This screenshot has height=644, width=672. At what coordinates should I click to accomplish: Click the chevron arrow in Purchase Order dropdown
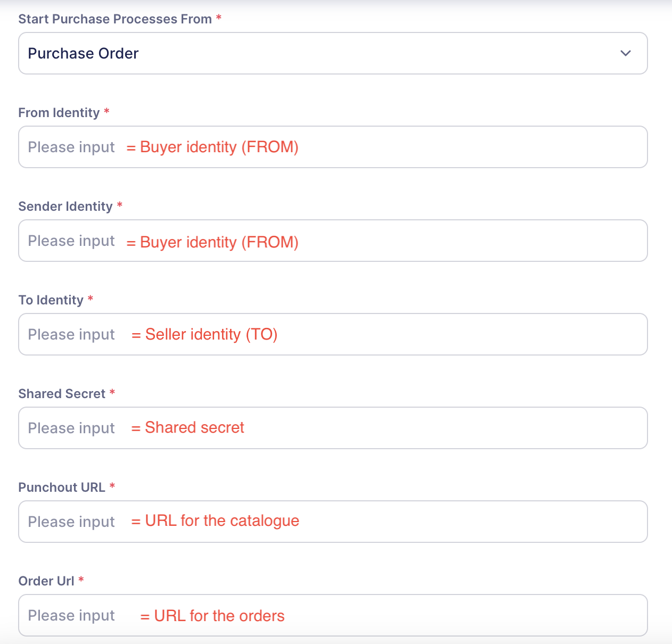[x=626, y=53]
